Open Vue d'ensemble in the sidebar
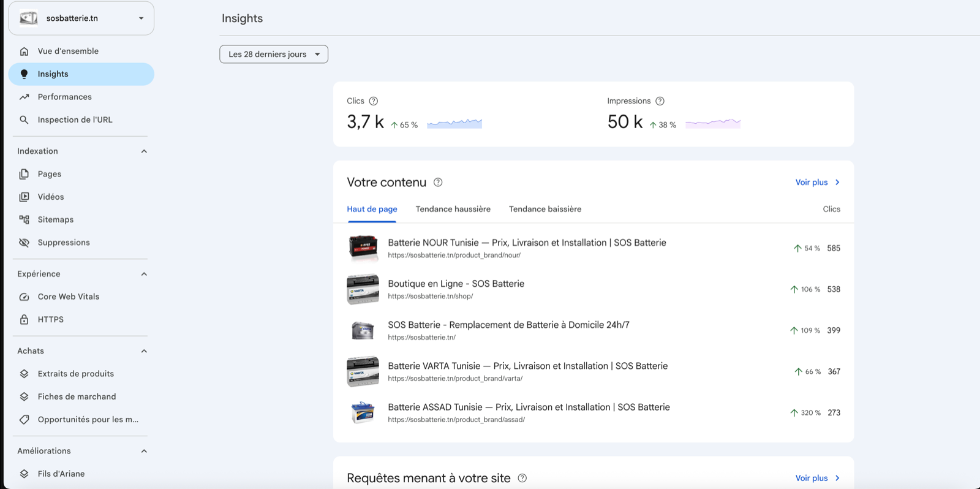The height and width of the screenshot is (489, 980). click(68, 51)
